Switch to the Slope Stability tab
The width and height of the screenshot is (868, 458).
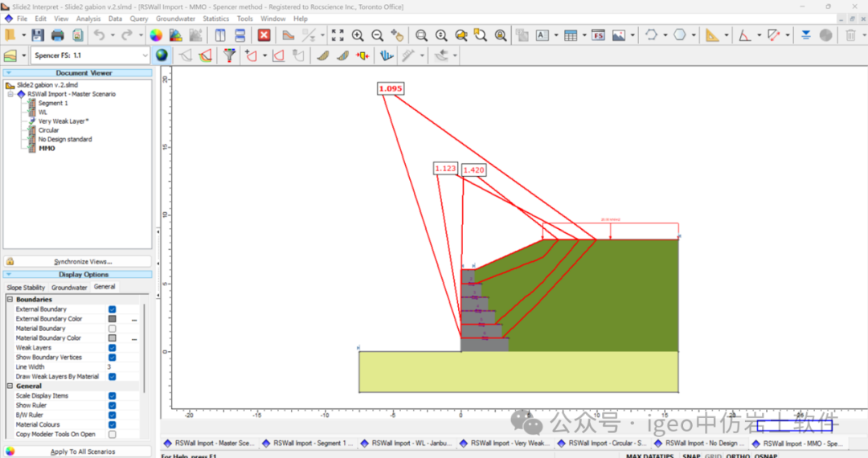[x=26, y=288]
